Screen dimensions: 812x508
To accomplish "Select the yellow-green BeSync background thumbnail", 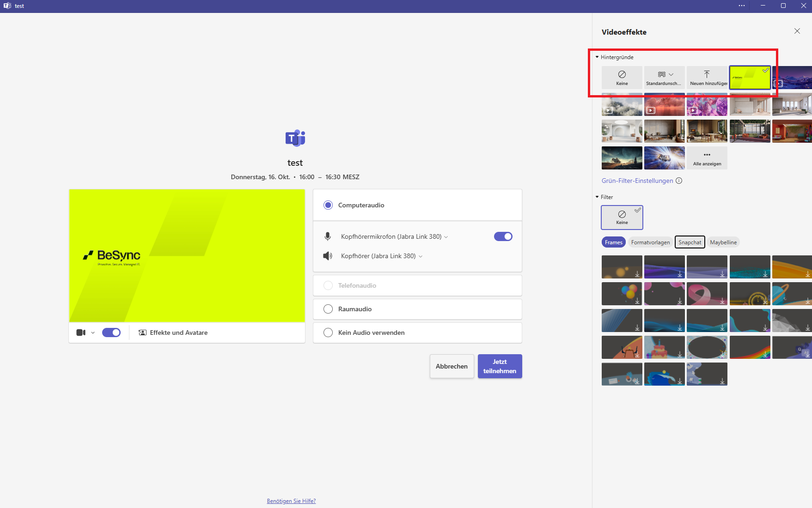I will [750, 78].
